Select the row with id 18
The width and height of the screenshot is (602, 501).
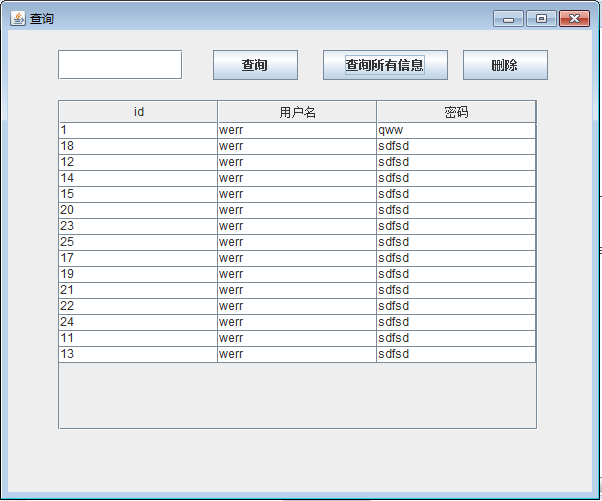138,146
